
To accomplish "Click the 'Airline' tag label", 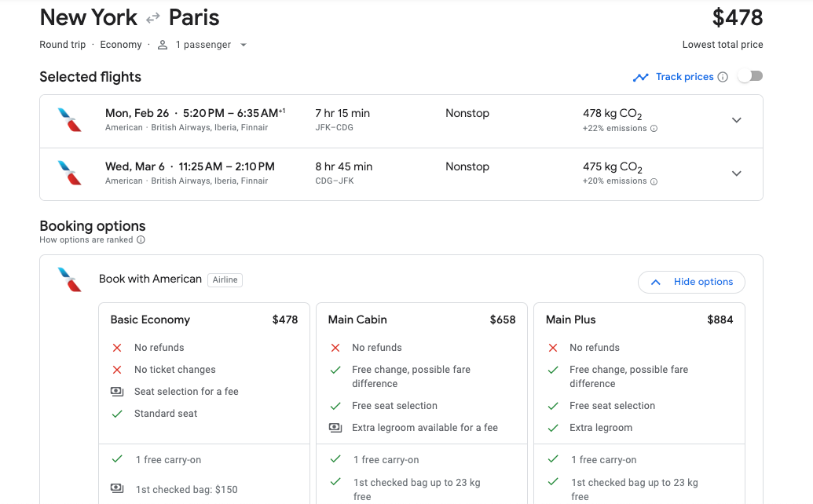I will point(225,279).
